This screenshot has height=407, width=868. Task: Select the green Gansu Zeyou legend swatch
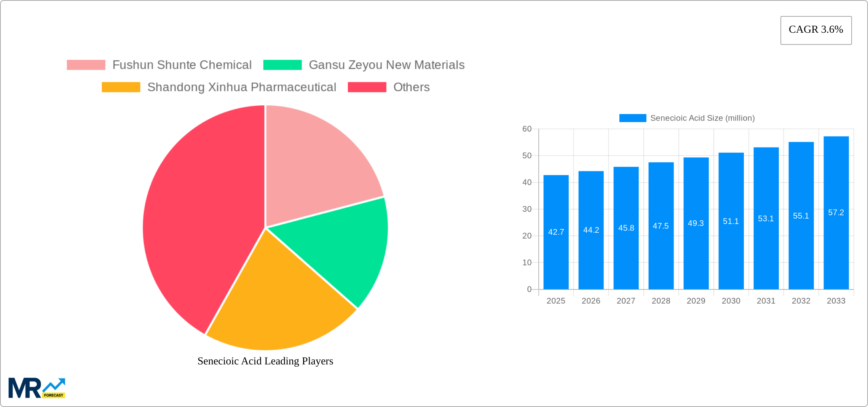[x=282, y=65]
